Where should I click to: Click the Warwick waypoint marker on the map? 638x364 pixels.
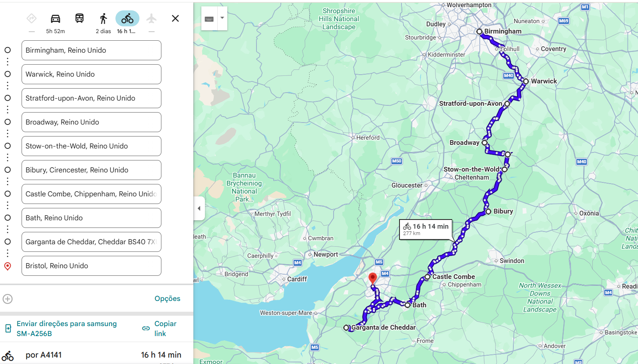[526, 81]
